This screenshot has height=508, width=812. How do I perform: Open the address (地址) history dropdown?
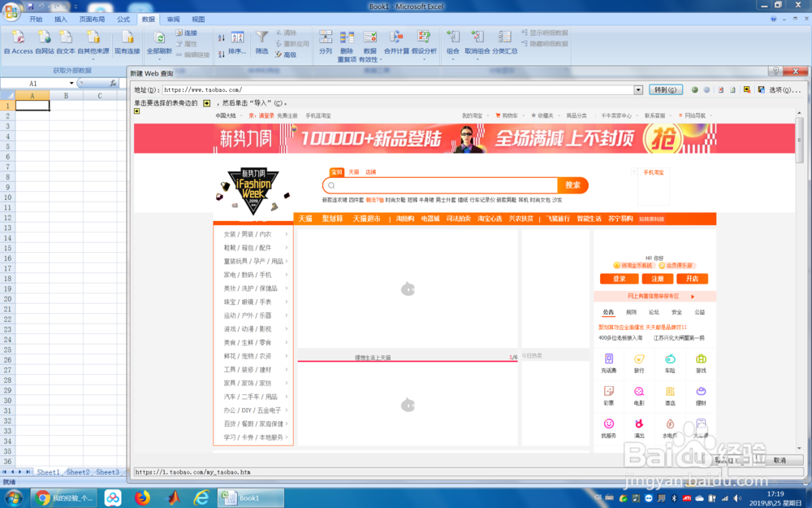click(x=638, y=89)
